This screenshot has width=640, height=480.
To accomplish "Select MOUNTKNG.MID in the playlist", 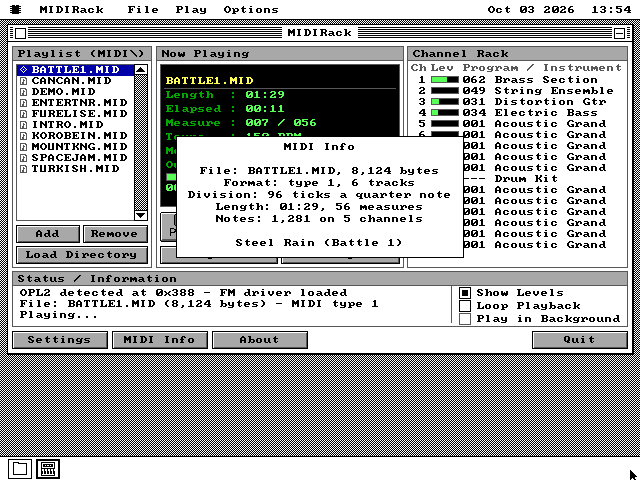I will pyautogui.click(x=76, y=147).
